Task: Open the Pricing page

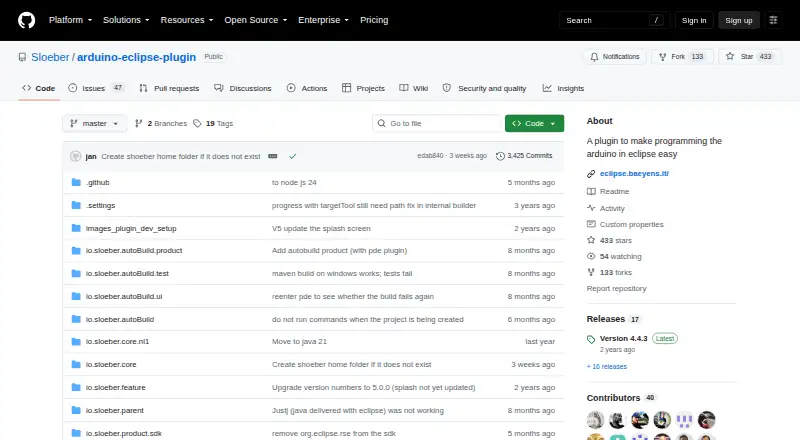Action: (374, 20)
